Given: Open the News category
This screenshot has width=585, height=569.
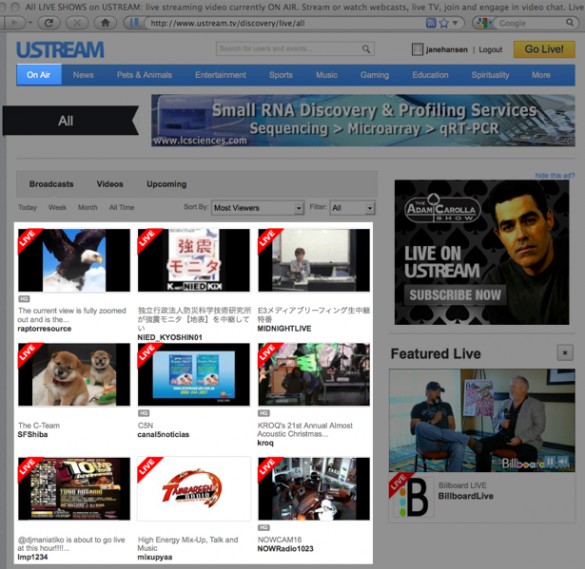Looking at the screenshot, I should [x=83, y=75].
